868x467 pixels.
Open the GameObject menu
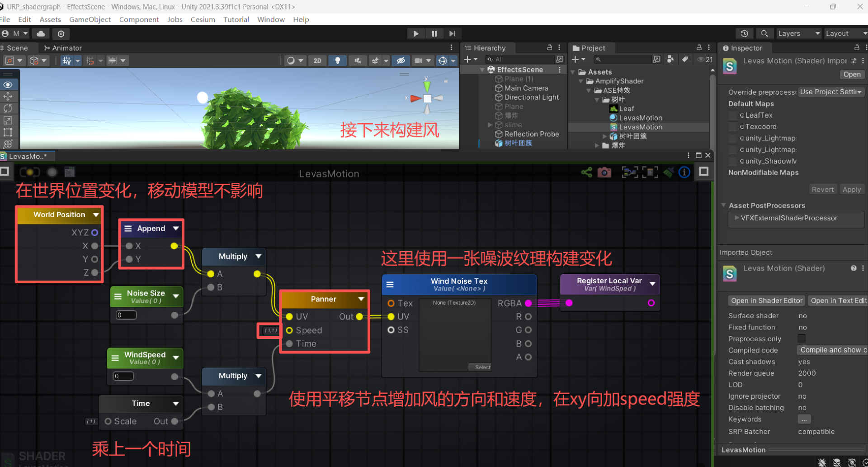point(90,19)
